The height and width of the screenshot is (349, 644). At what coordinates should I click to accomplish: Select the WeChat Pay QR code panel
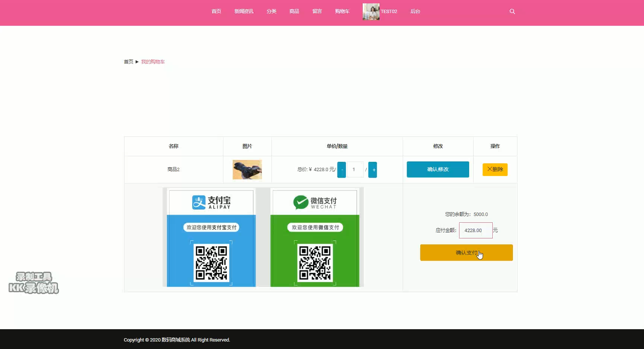pyautogui.click(x=315, y=238)
